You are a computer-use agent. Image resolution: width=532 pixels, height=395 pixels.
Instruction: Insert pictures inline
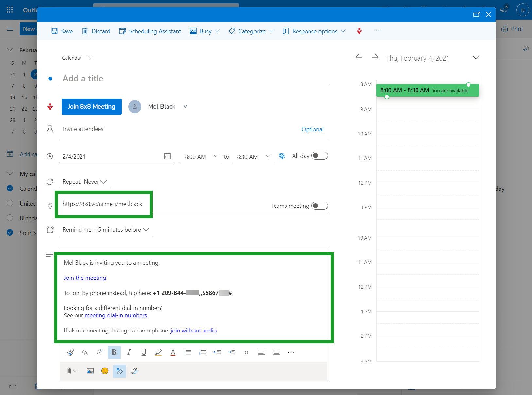pos(90,371)
